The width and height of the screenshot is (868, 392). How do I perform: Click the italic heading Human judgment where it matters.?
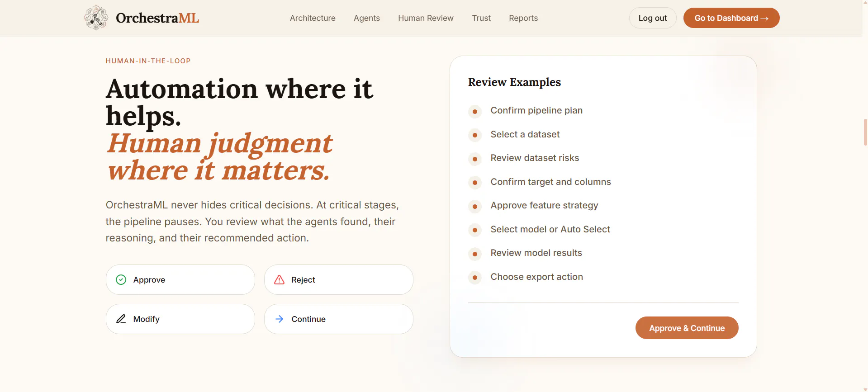(x=220, y=156)
